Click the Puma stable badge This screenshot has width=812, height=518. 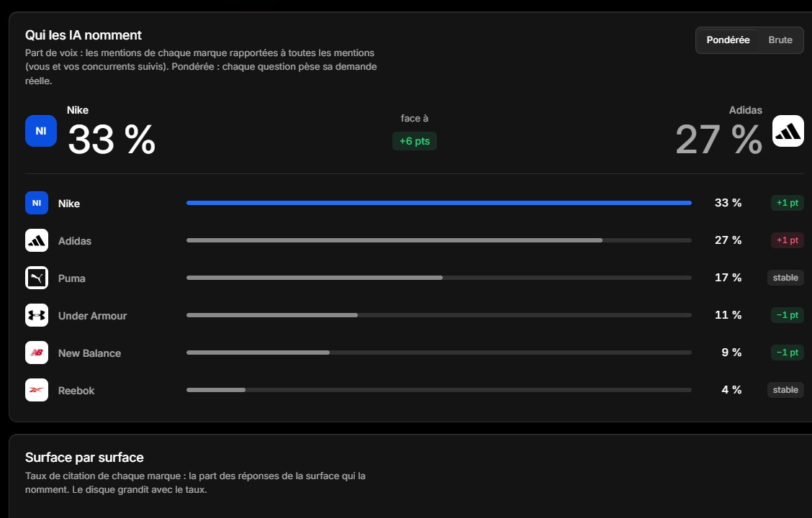coord(785,278)
